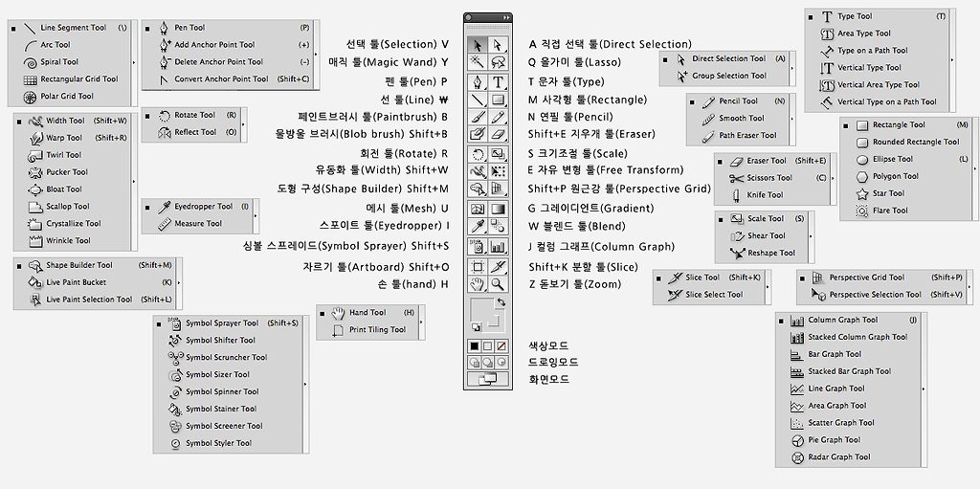The width and height of the screenshot is (980, 489).
Task: Pick the Paintbrush tool icon in the toolbar
Action: (x=478, y=117)
